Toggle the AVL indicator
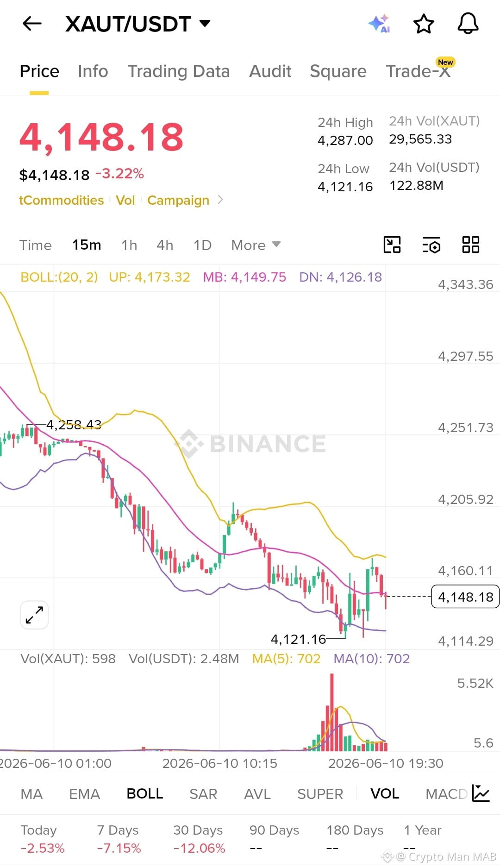Screen dimensions: 500x868 (x=257, y=794)
